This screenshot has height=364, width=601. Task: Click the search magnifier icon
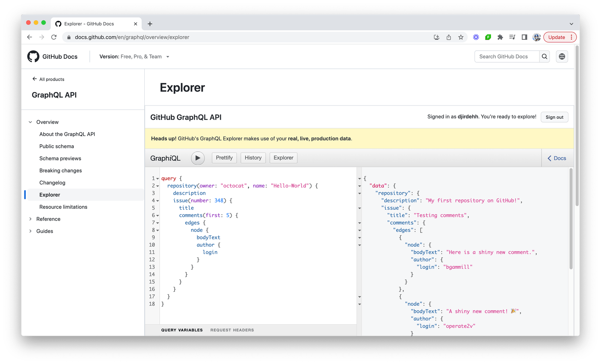(x=544, y=56)
